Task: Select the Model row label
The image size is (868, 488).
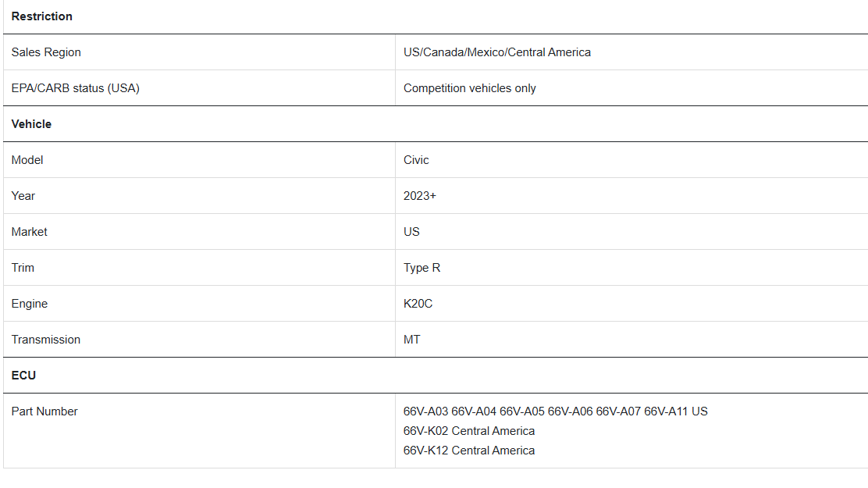Action: (27, 160)
